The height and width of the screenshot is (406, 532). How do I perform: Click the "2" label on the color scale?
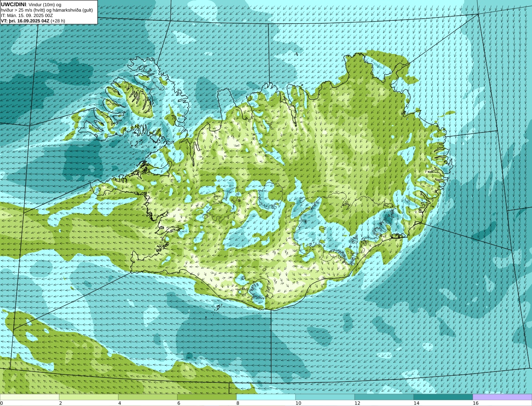pyautogui.click(x=60, y=403)
